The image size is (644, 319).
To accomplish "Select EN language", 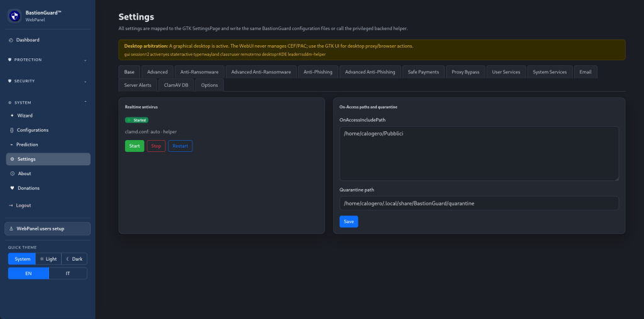I will (28, 273).
